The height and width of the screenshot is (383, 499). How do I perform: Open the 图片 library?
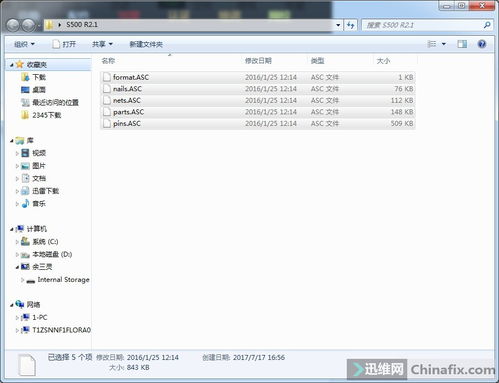[39, 166]
